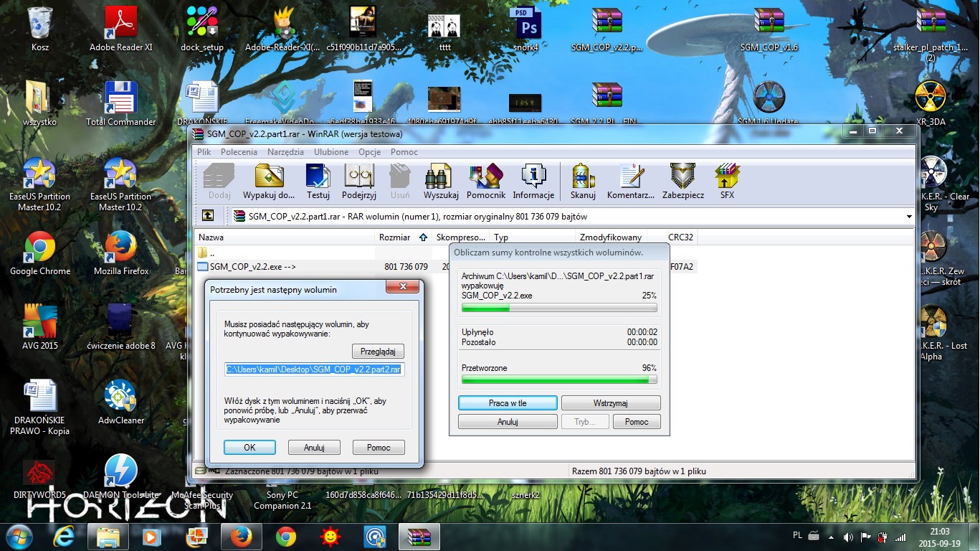Sort by Zmodyfikowany column header
Screen dimensions: 980x551
[612, 237]
